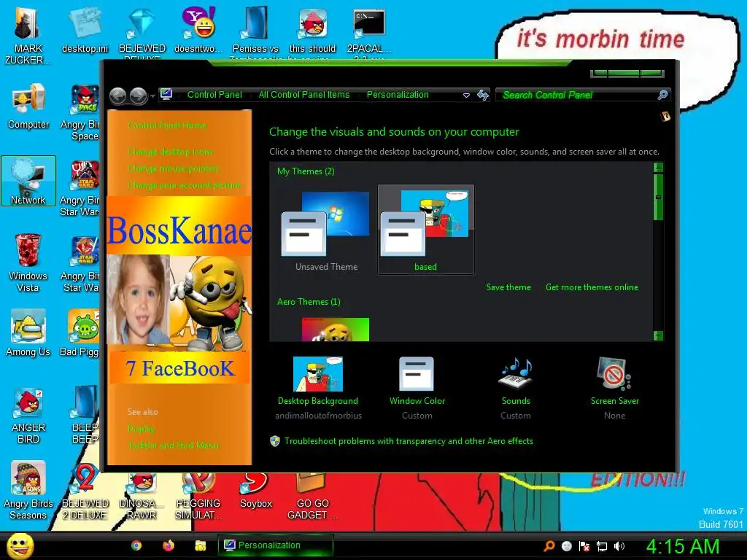This screenshot has height=560, width=747.
Task: Open Change desktop icons link
Action: (171, 152)
